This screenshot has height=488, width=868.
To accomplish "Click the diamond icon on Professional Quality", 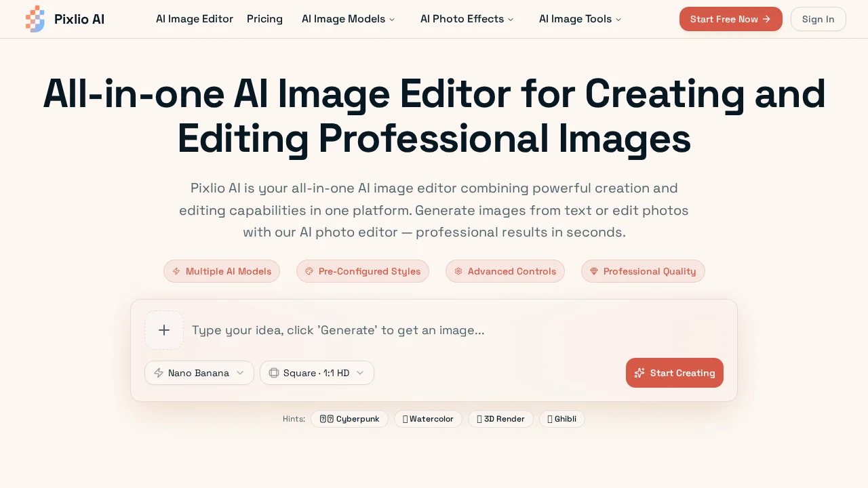I will tap(594, 271).
